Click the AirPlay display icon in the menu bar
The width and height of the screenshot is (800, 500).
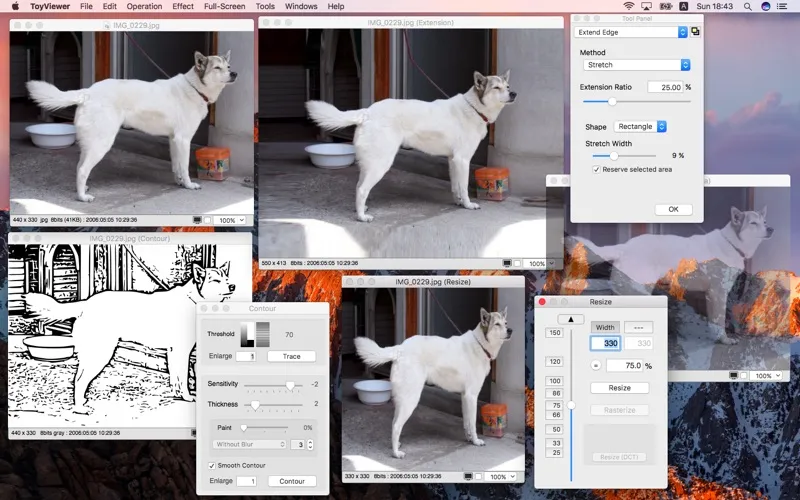click(646, 6)
